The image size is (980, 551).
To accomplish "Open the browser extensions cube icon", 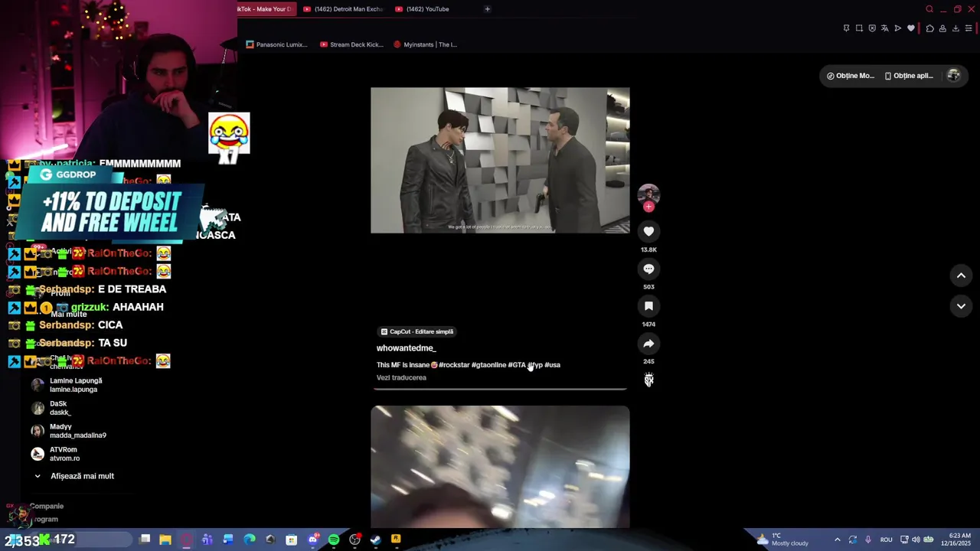I will tap(929, 28).
